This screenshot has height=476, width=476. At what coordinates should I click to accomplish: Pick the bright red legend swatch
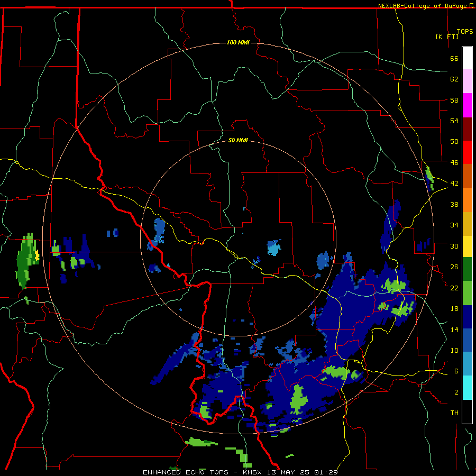point(467,152)
